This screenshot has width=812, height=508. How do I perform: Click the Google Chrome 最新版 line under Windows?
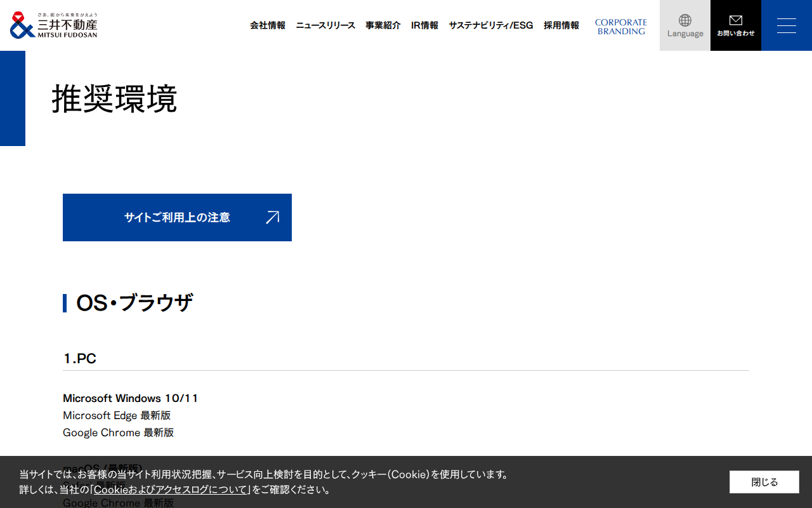pos(119,432)
